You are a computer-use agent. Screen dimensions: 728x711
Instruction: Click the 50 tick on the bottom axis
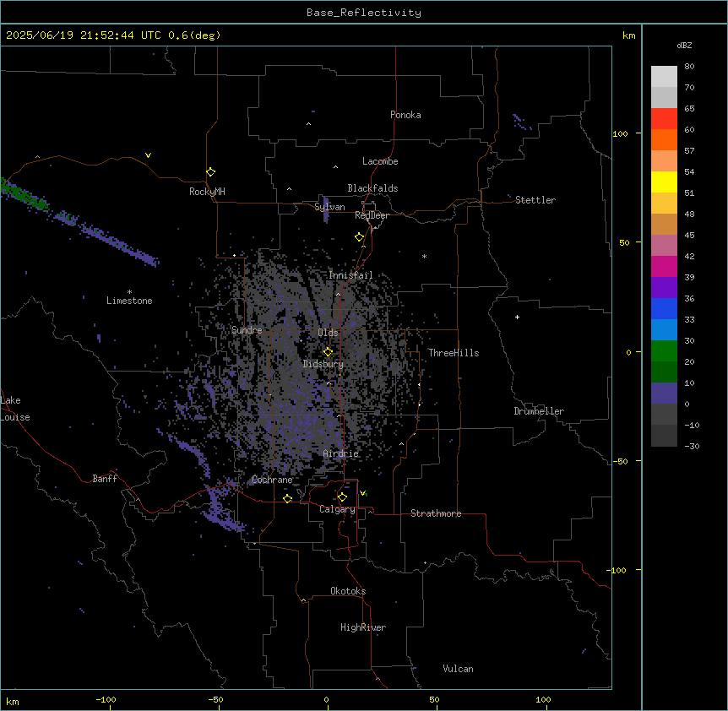434,700
